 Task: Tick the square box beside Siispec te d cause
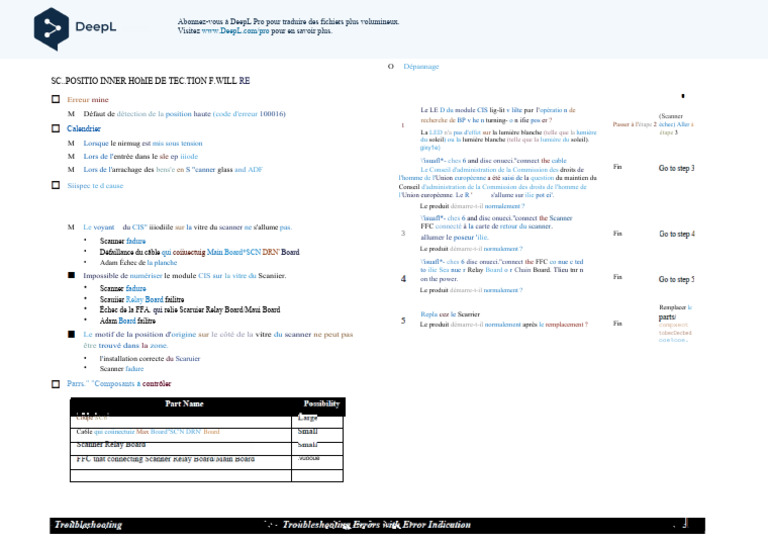coord(56,185)
